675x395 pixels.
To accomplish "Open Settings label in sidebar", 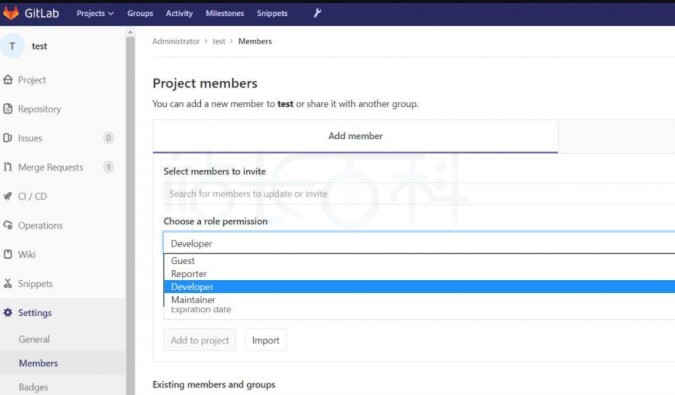I will (35, 313).
